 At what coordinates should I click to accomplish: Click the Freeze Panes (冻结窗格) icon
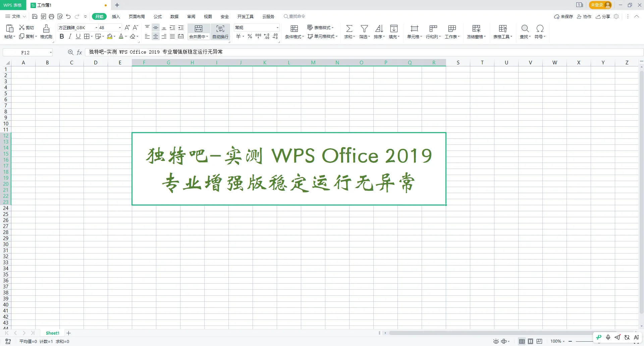tap(476, 28)
